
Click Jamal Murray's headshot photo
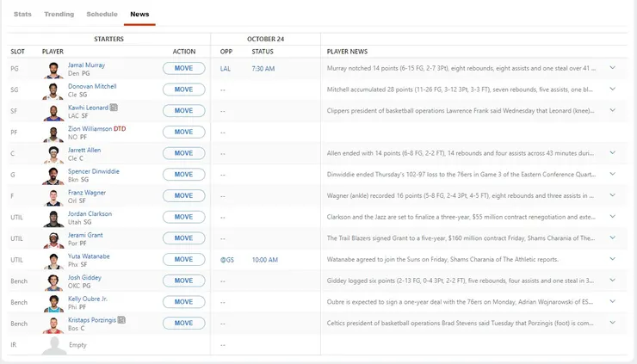coord(54,70)
